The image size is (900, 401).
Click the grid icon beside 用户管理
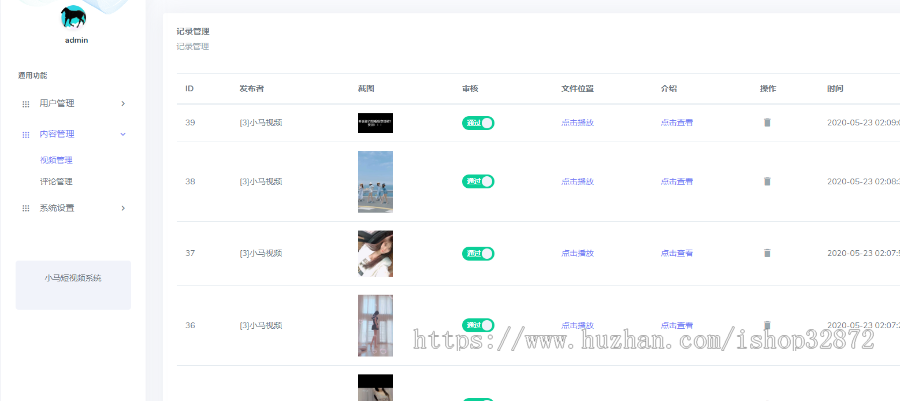coord(25,104)
